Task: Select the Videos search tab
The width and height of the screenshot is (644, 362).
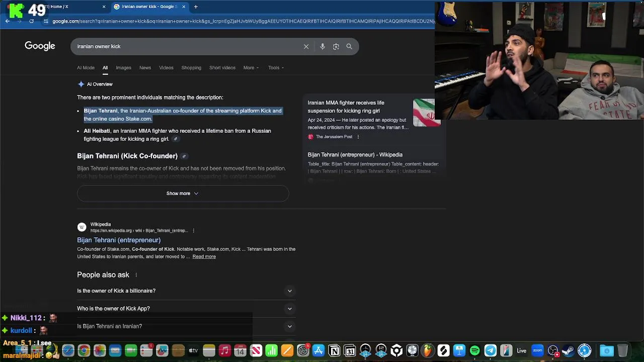Action: click(166, 68)
